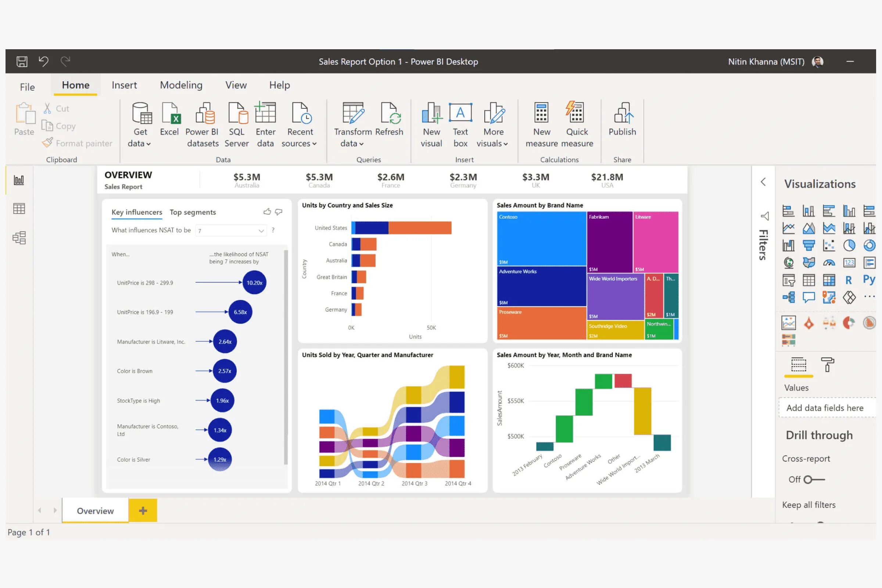Viewport: 882px width, 588px height.
Task: Open the Model view in left sidebar
Action: [19, 238]
